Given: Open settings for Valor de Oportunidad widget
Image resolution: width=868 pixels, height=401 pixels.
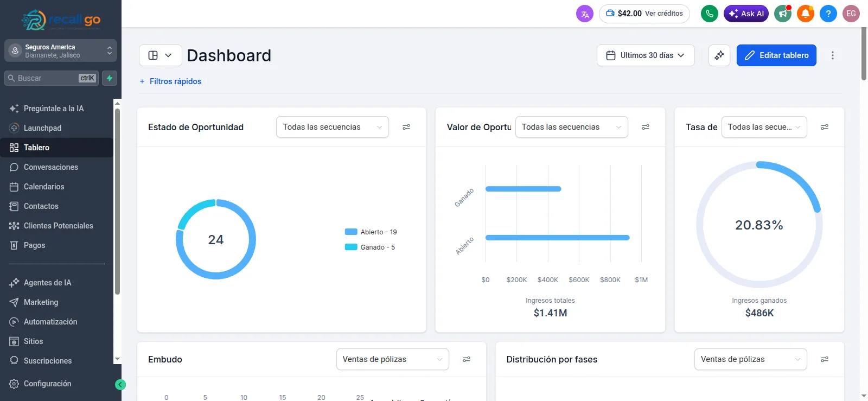Looking at the screenshot, I should pos(646,127).
